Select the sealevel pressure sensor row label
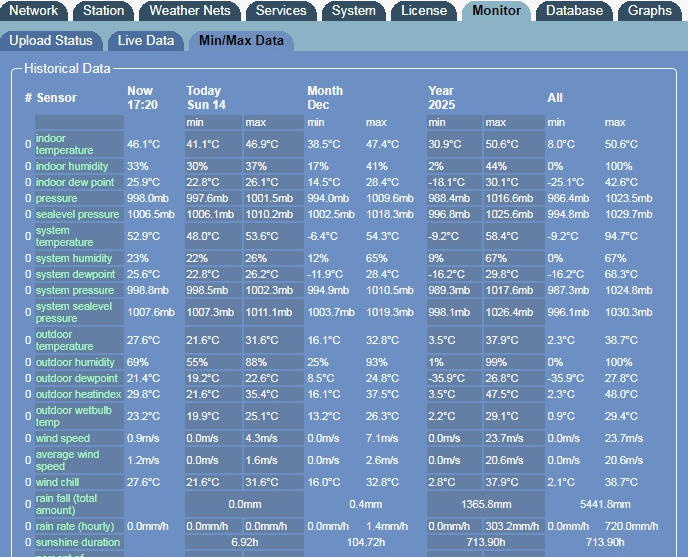The width and height of the screenshot is (688, 557). click(x=77, y=214)
